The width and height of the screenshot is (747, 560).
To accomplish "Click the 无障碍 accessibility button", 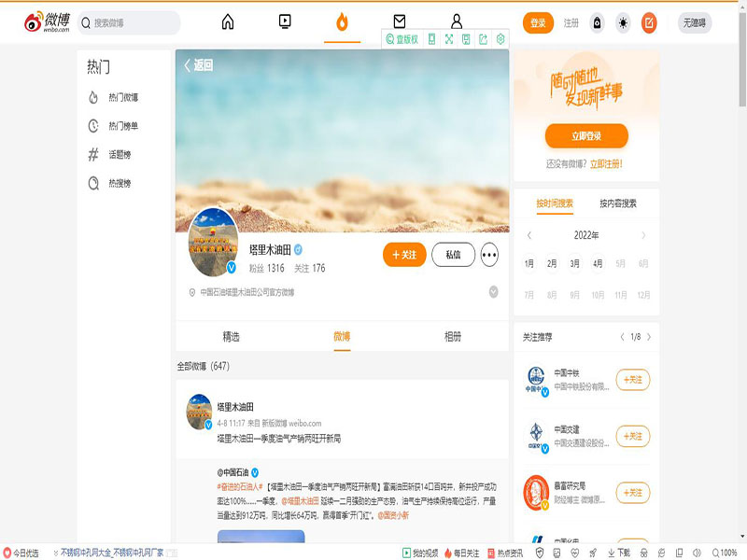I will (x=695, y=22).
